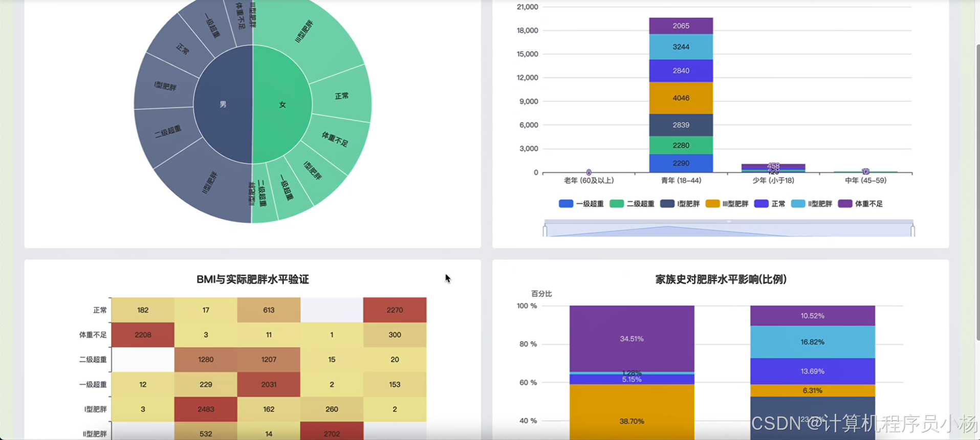Toggle the 体重不足 legend item
The image size is (980, 440).
(x=860, y=204)
